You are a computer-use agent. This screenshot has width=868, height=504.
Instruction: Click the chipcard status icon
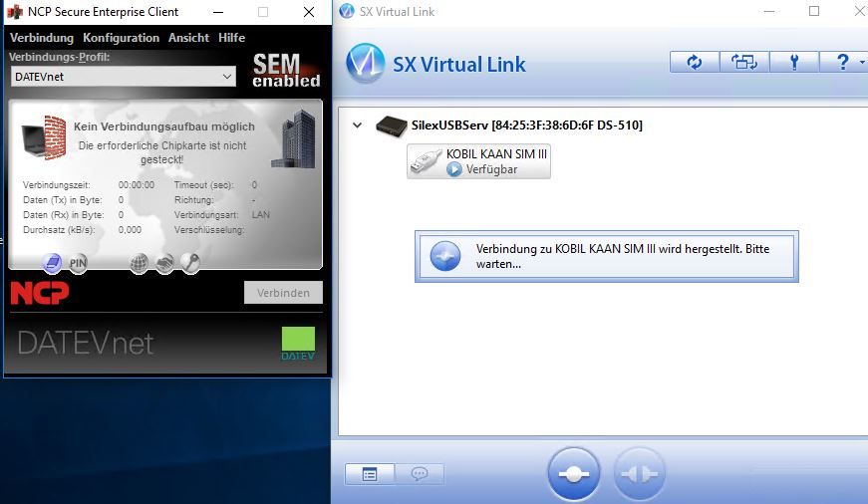pyautogui.click(x=52, y=263)
